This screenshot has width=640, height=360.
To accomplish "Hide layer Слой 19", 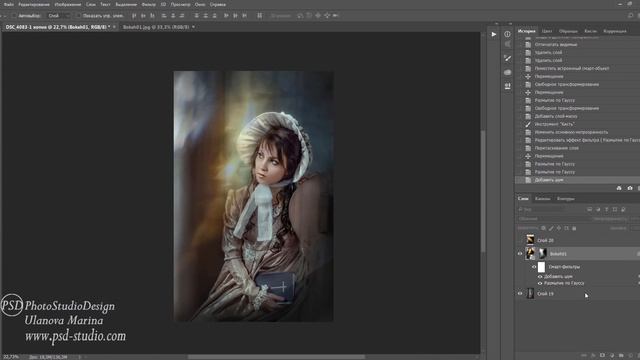I will (x=520, y=293).
